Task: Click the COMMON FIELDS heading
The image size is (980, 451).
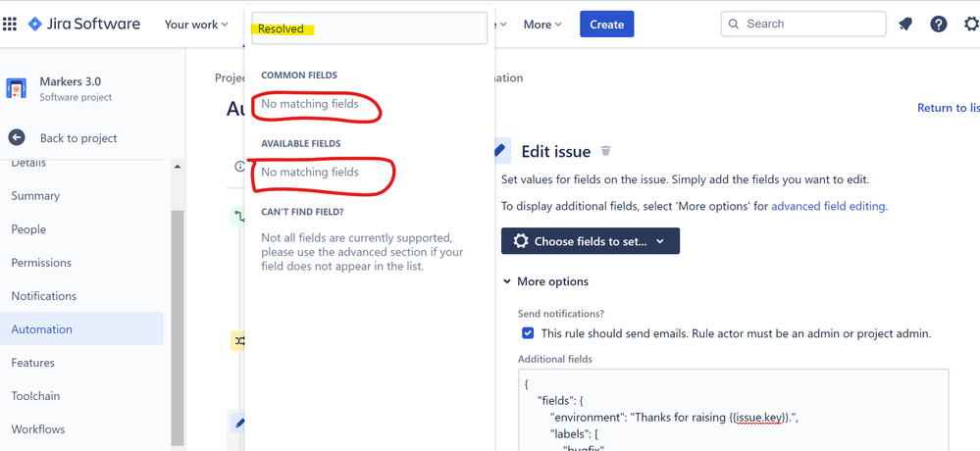Action: click(x=299, y=75)
